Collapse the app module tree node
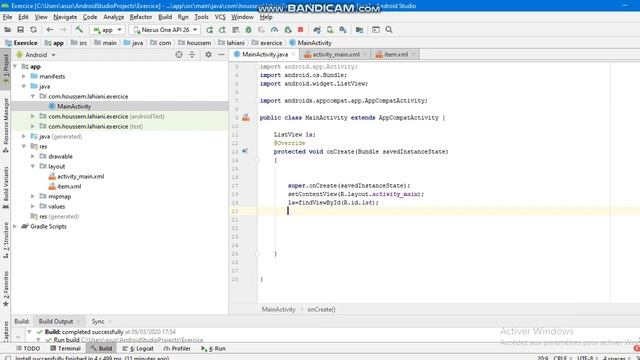 click(x=15, y=66)
